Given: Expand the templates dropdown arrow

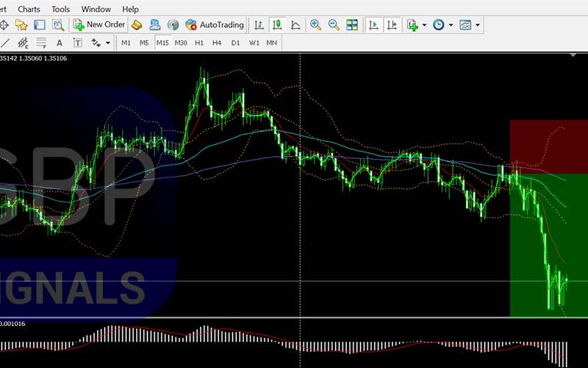Looking at the screenshot, I should [477, 25].
